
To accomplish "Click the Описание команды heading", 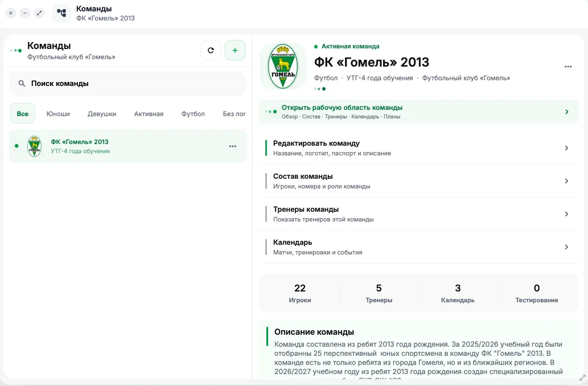I will pos(314,332).
